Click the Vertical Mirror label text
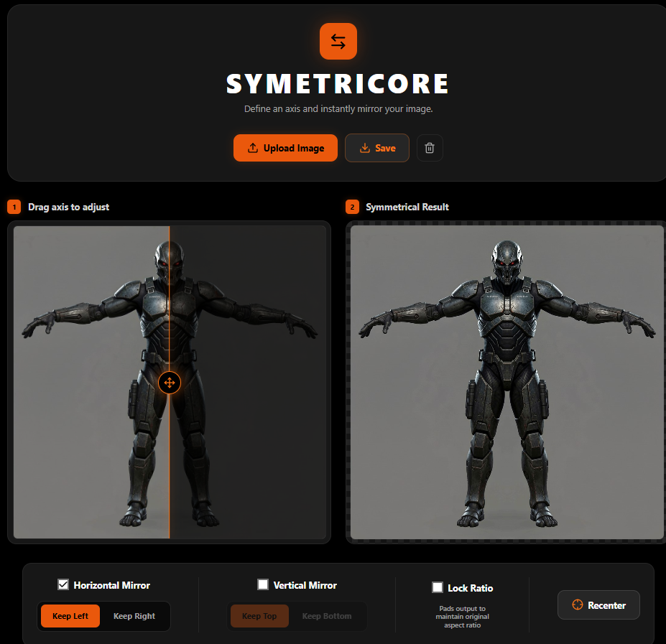666x644 pixels. (x=305, y=585)
